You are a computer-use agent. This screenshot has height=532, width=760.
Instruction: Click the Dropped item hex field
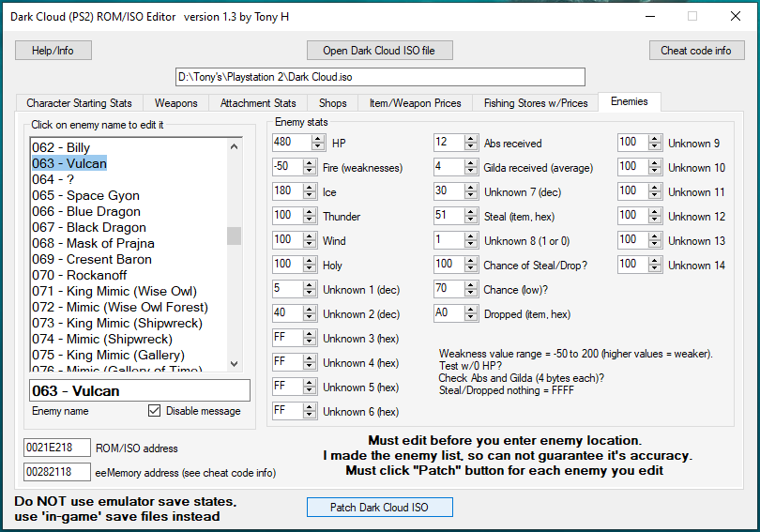(x=455, y=314)
